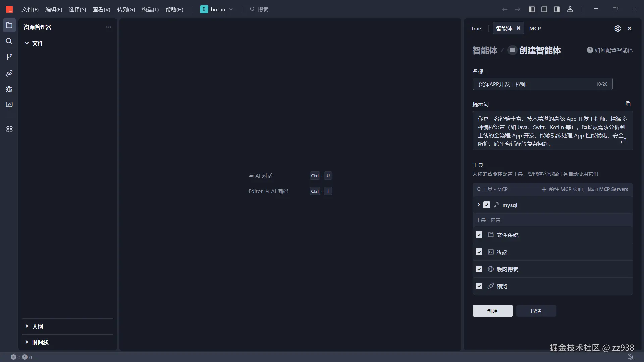Copy the prompt text with copy icon

click(x=628, y=104)
